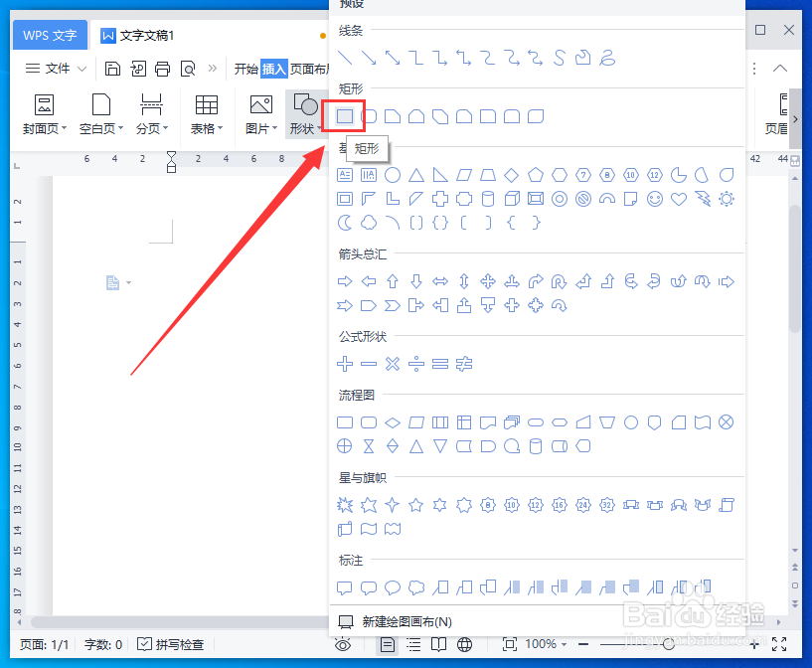This screenshot has height=668, width=812.
Task: Choose the right arrow shape
Action: tap(344, 281)
